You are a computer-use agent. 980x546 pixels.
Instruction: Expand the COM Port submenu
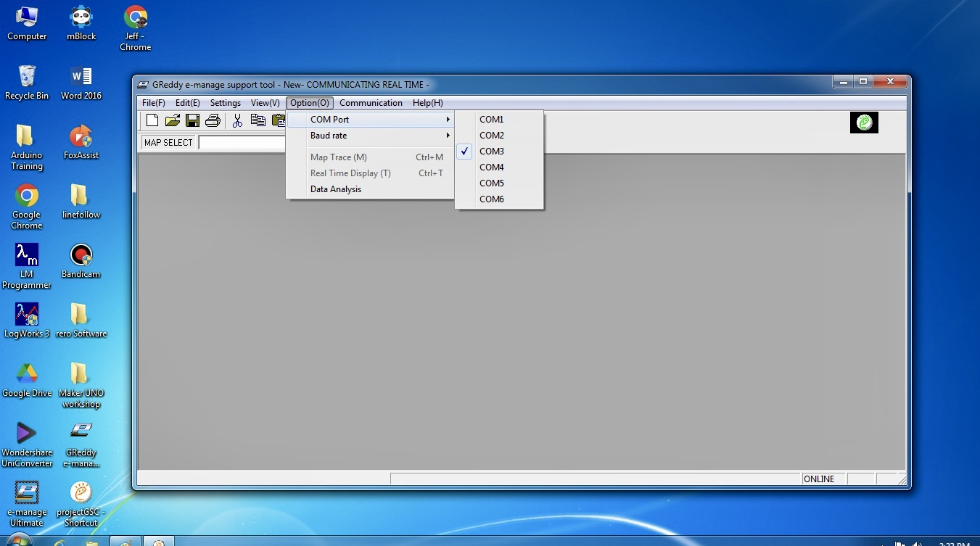pyautogui.click(x=371, y=120)
